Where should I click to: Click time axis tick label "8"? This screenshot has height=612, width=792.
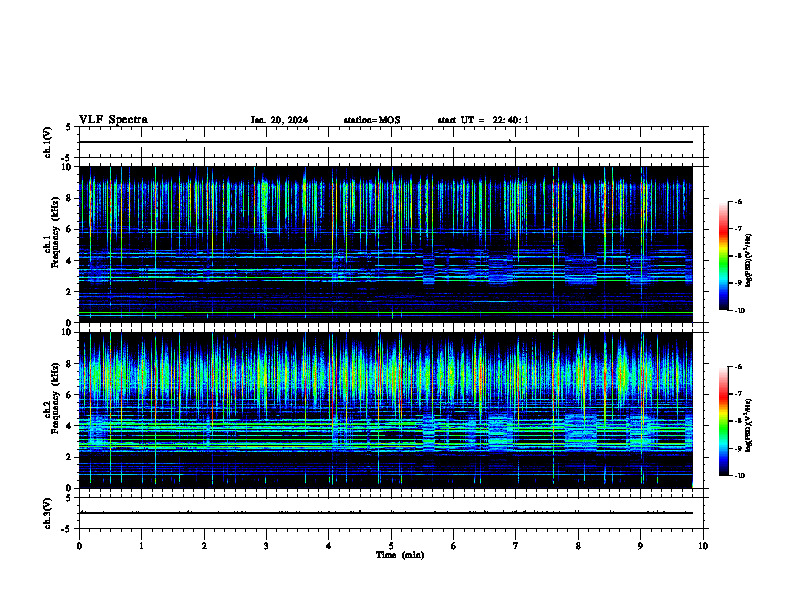pyautogui.click(x=578, y=546)
